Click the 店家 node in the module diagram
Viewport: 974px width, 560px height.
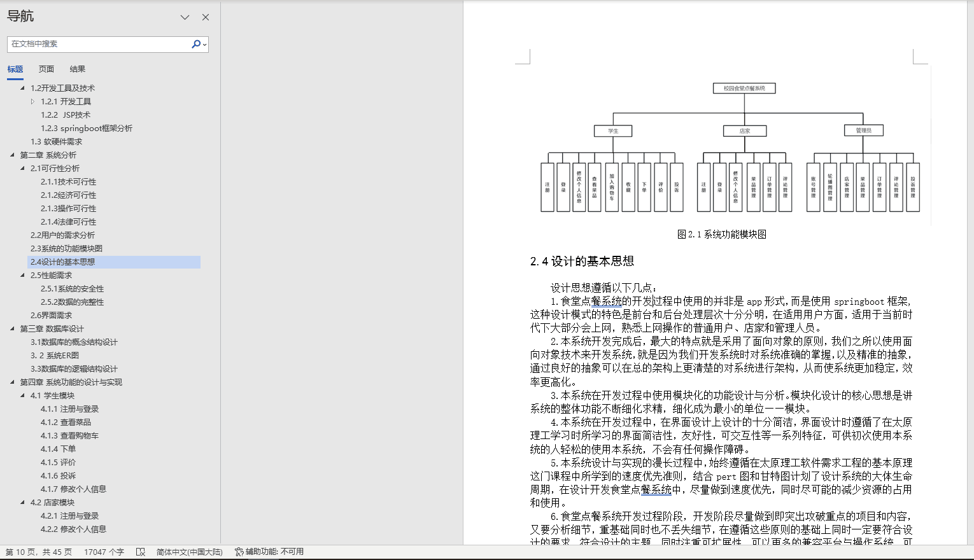(x=745, y=130)
